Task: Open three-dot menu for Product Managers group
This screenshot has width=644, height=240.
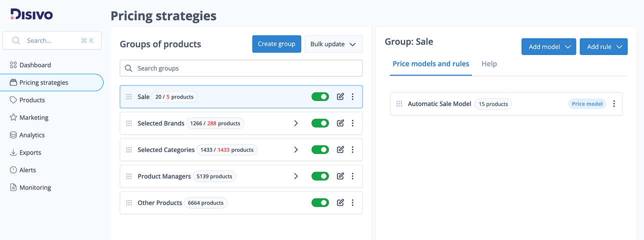Action: (x=352, y=176)
